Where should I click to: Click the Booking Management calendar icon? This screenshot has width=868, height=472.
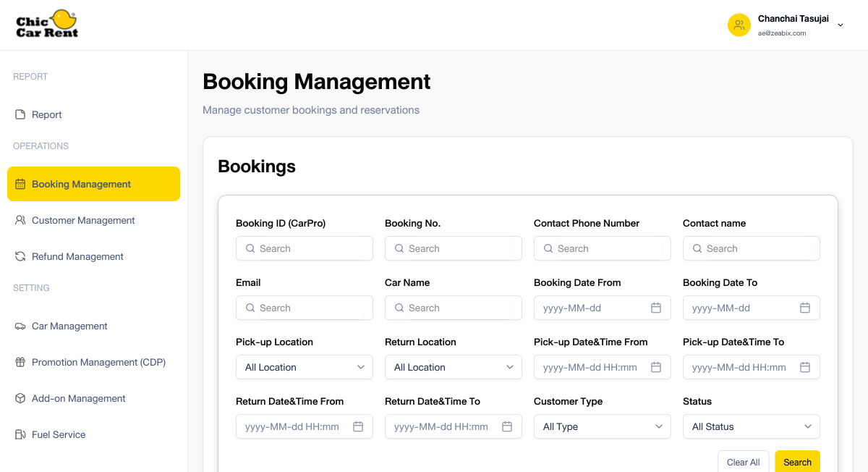coord(20,184)
